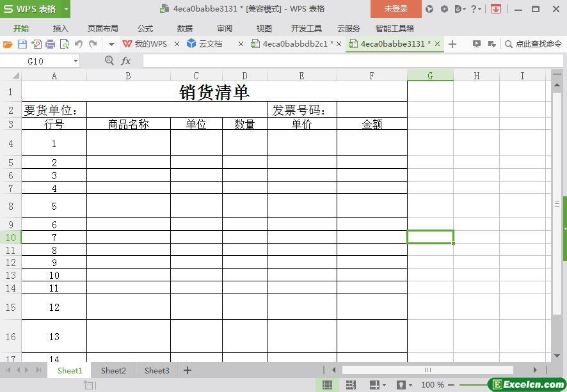Click the insert function fx icon
The image size is (567, 392).
point(126,61)
